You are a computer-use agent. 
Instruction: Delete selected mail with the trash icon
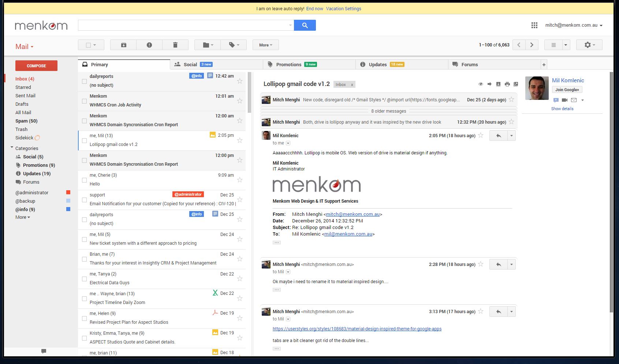[x=175, y=45]
